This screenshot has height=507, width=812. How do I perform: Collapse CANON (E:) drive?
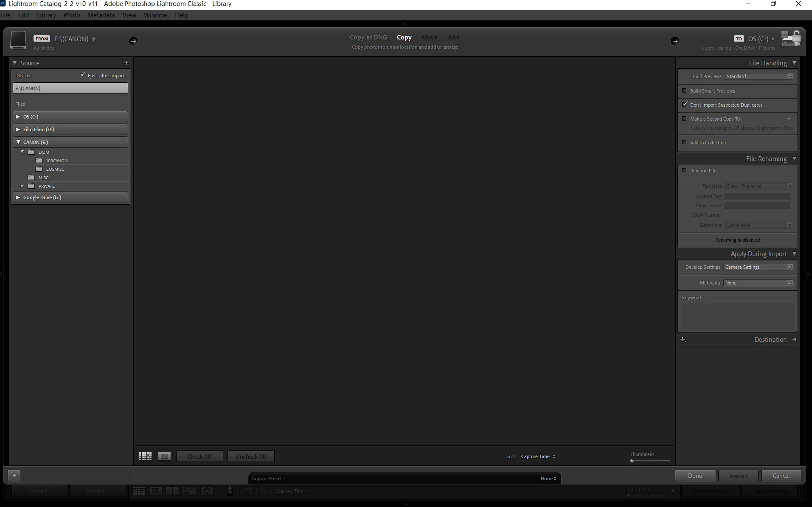pyautogui.click(x=18, y=142)
